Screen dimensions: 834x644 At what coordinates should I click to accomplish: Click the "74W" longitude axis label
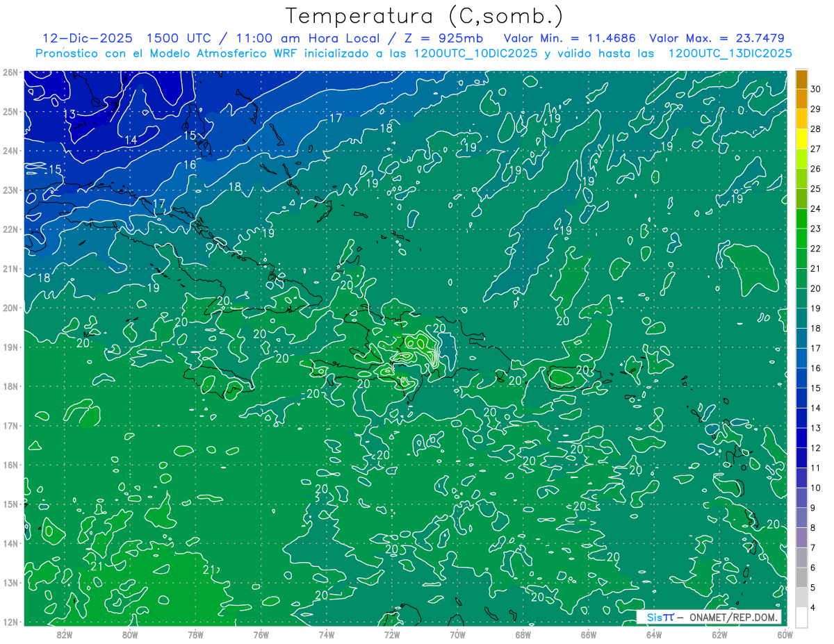[327, 635]
